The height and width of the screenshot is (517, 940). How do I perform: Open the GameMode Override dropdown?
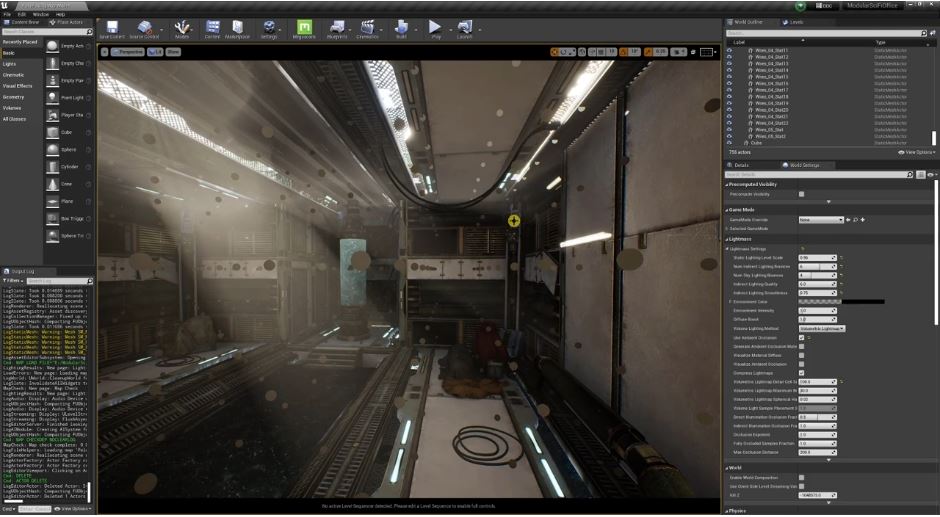[x=820, y=219]
